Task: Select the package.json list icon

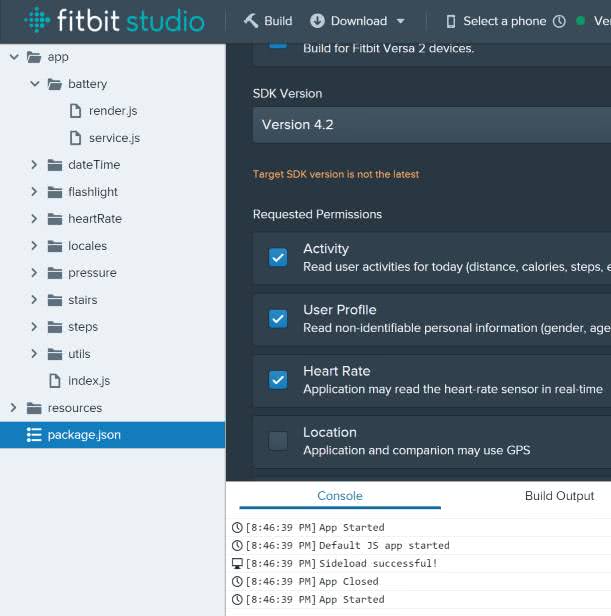Action: (34, 435)
